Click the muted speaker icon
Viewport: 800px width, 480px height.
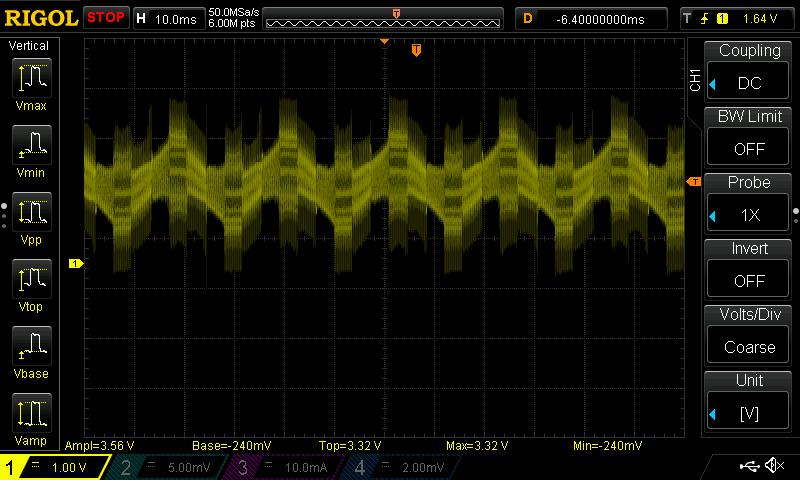(x=774, y=465)
